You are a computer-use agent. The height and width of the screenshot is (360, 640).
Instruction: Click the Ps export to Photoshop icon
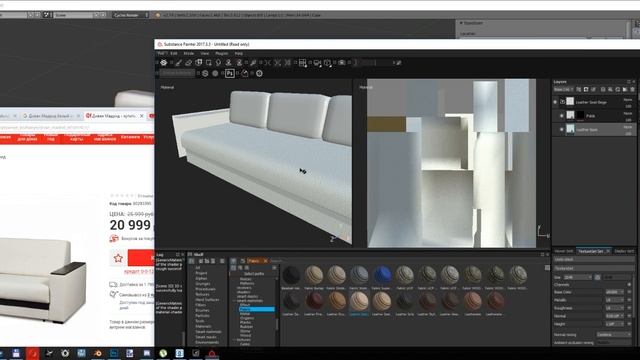click(x=230, y=73)
